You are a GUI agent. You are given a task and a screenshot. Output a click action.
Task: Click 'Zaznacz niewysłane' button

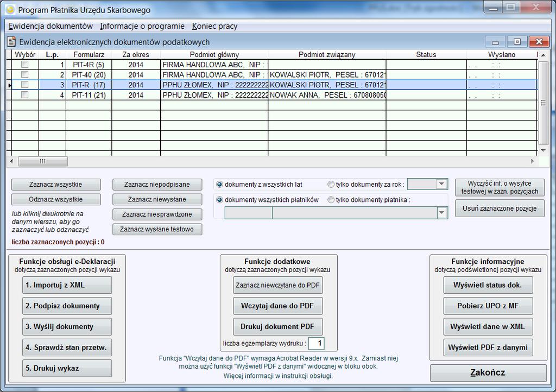click(157, 199)
